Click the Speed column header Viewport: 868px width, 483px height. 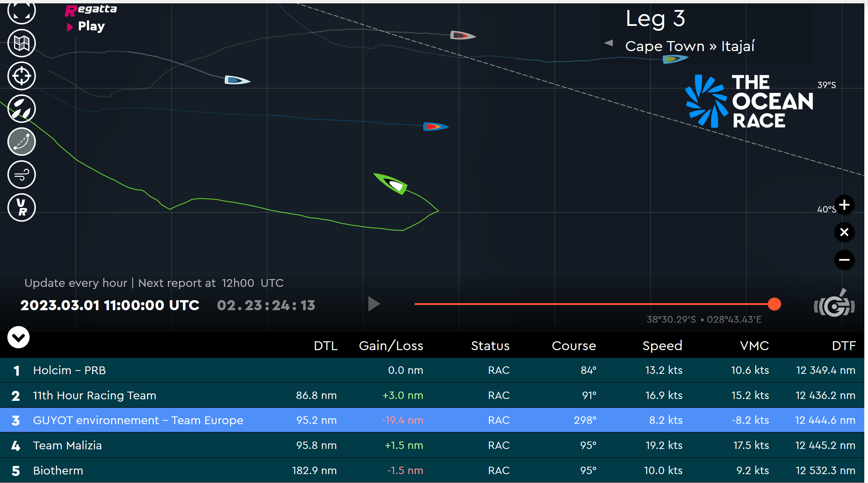(662, 346)
